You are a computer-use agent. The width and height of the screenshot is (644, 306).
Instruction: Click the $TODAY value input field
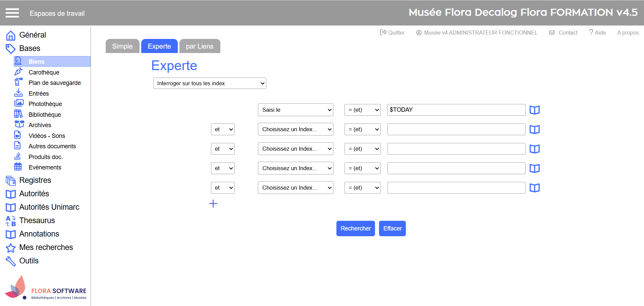tap(456, 110)
